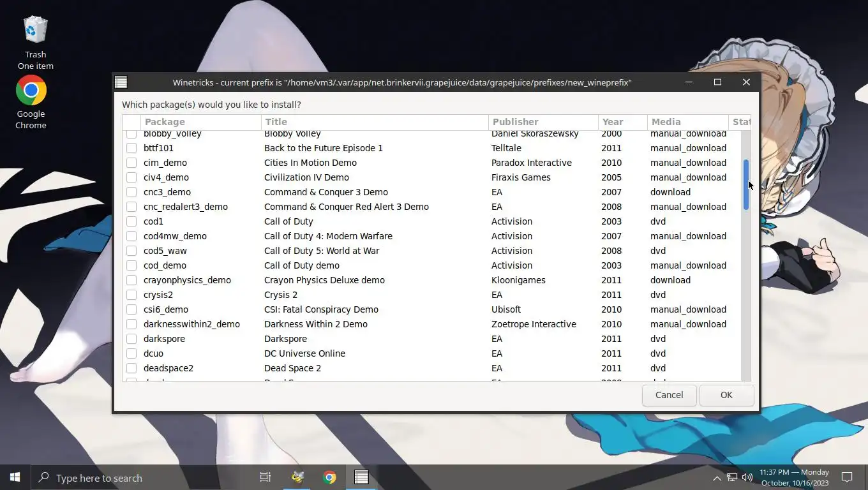Click the darknesswithin2_demo package name
Viewport: 868px width, 490px height.
coord(191,324)
